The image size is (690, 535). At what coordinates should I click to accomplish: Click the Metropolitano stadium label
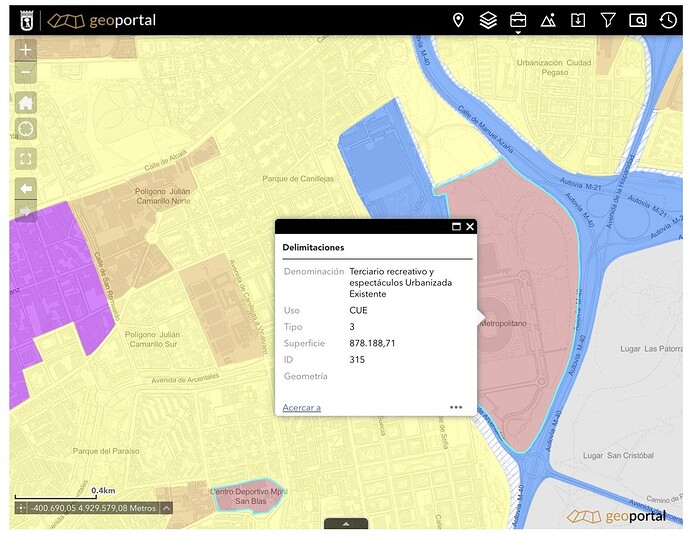pyautogui.click(x=503, y=323)
